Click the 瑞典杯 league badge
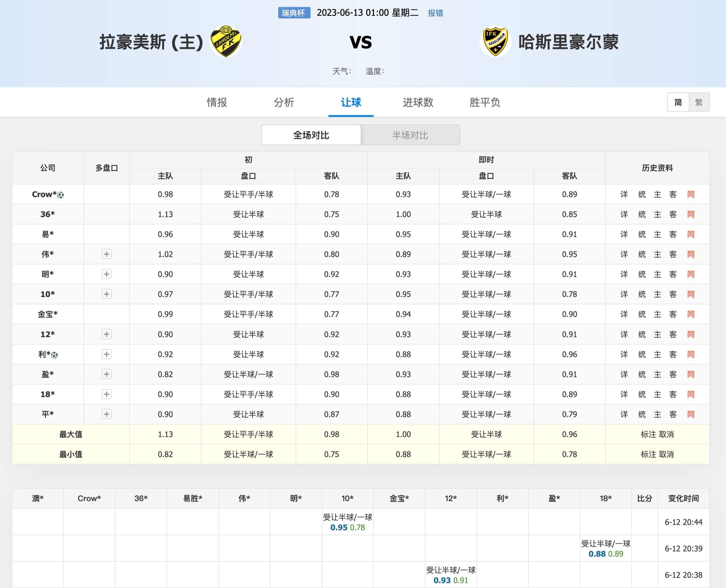The height and width of the screenshot is (588, 726). pyautogui.click(x=294, y=13)
